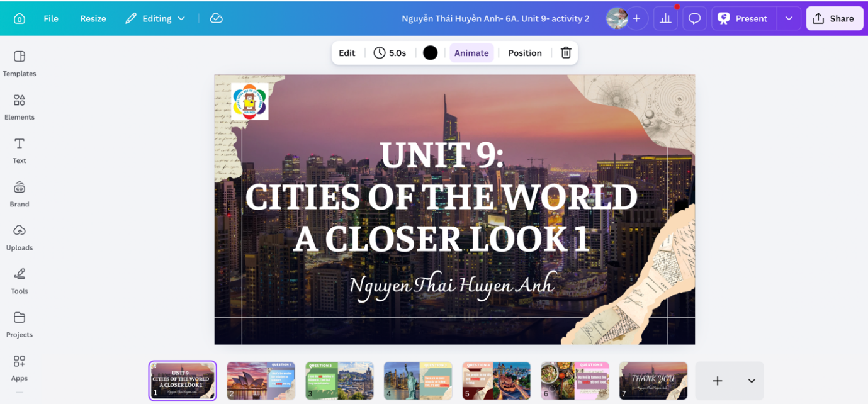This screenshot has height=404, width=868.
Task: Open the Resize menu
Action: (x=93, y=19)
